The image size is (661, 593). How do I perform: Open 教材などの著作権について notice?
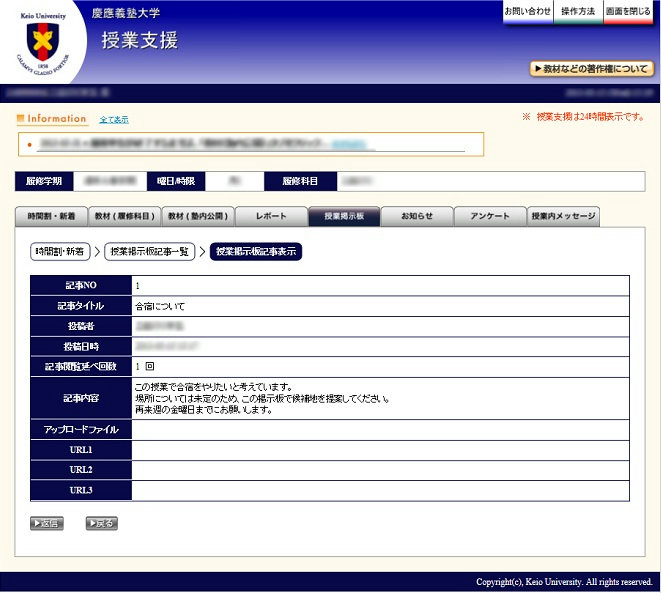591,69
